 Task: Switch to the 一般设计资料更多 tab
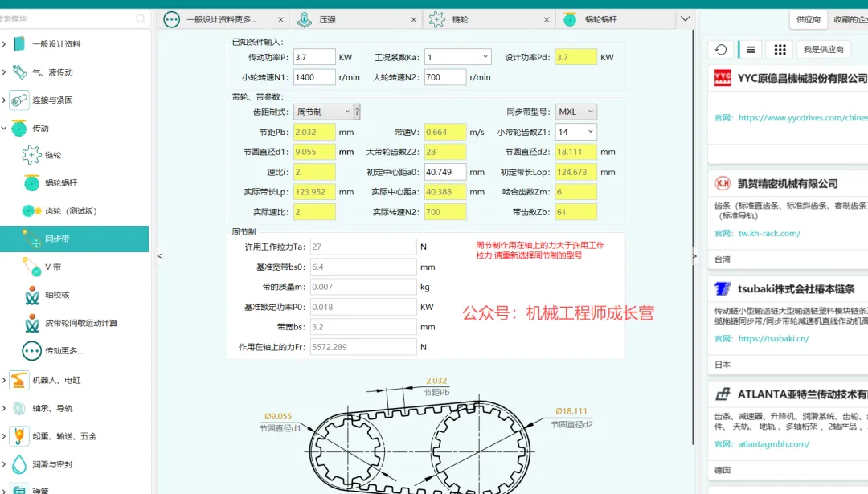tap(222, 19)
